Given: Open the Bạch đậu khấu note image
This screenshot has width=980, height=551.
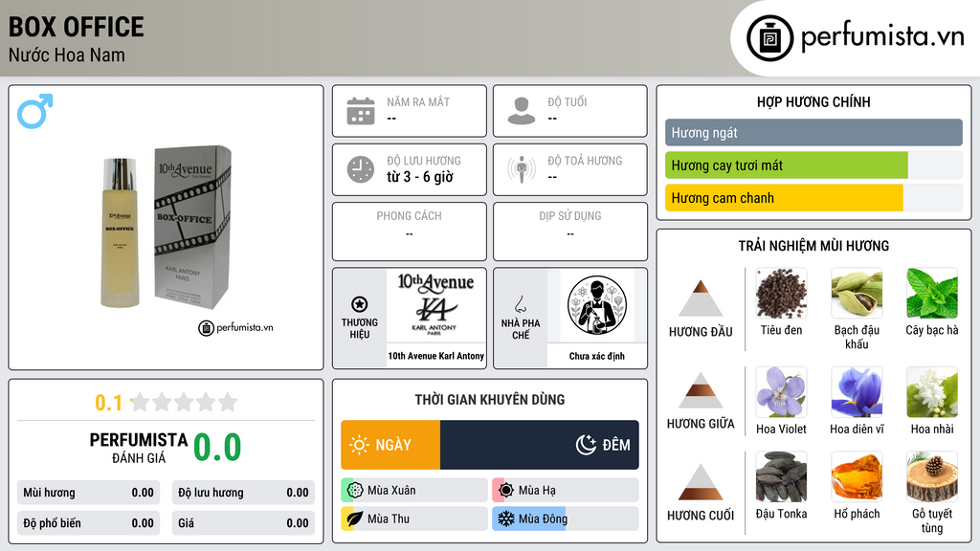Looking at the screenshot, I should click(x=857, y=293).
